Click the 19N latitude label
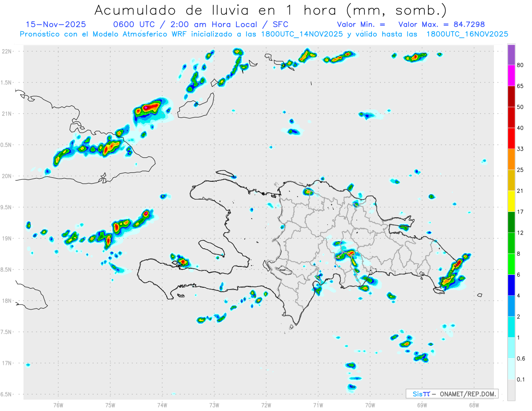 (7, 238)
